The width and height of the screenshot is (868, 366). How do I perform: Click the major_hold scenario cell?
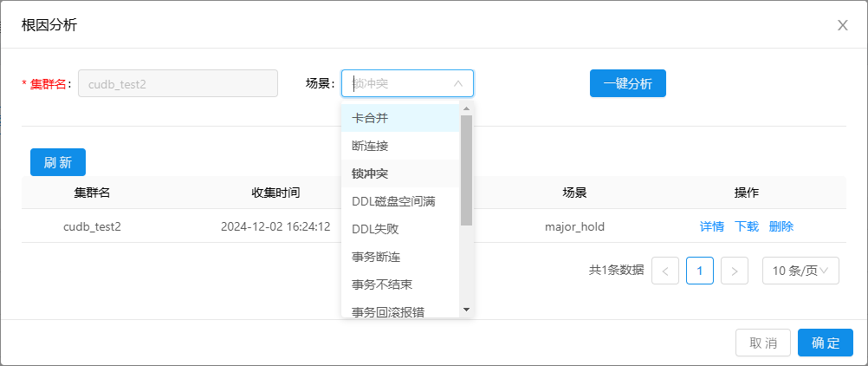tap(574, 226)
